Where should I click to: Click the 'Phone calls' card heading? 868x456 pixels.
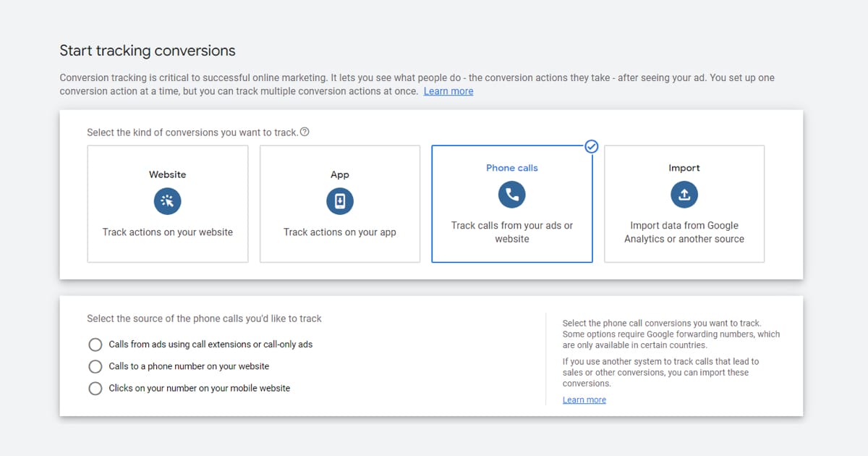(x=512, y=168)
